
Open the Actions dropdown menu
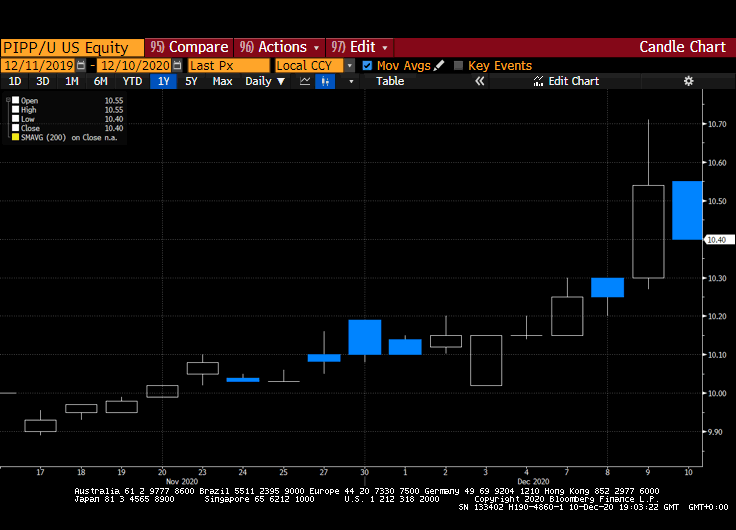point(279,47)
